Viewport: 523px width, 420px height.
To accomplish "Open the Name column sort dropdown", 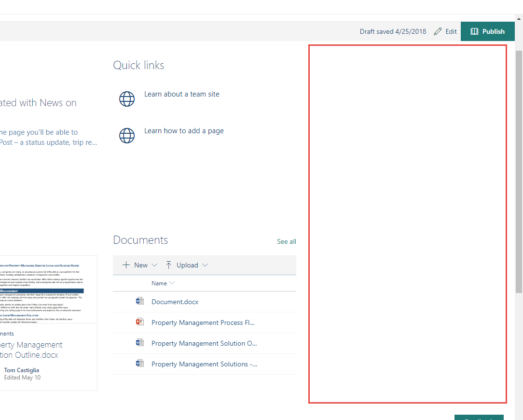I will [x=172, y=283].
